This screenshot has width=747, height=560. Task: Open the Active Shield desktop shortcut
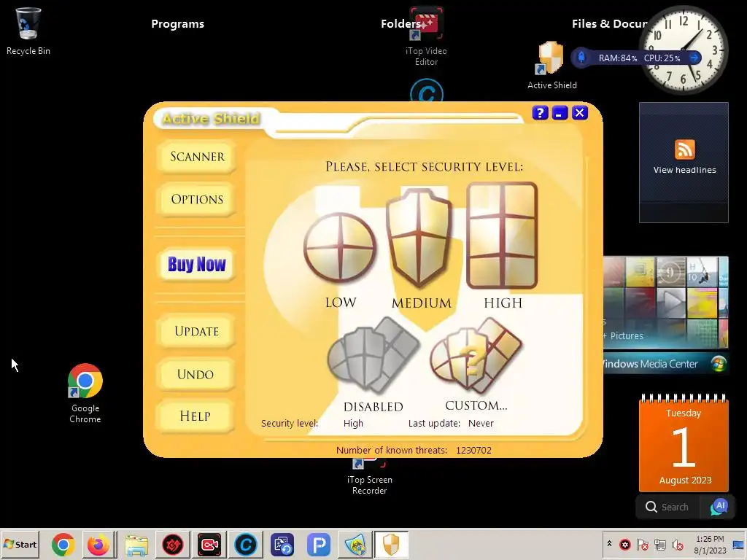click(x=551, y=65)
